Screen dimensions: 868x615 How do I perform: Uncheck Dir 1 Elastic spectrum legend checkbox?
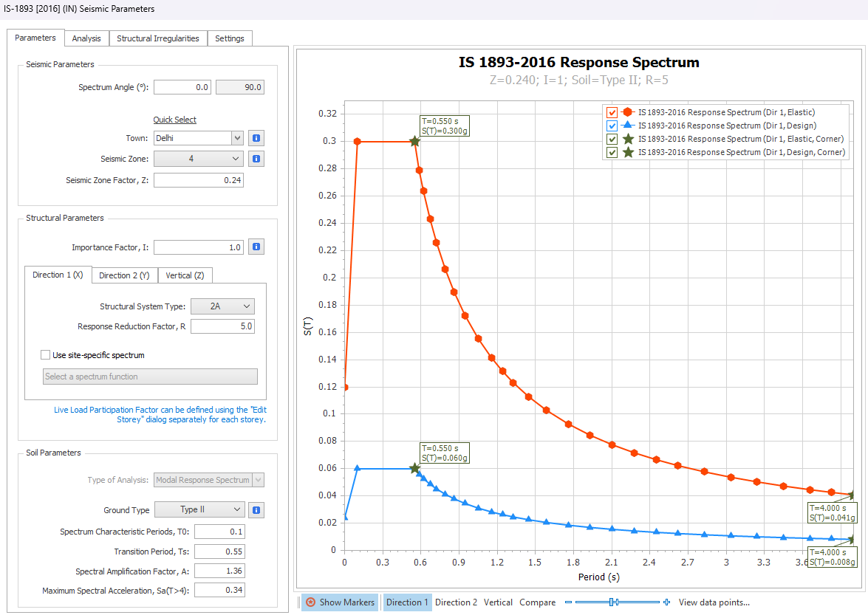tap(612, 112)
